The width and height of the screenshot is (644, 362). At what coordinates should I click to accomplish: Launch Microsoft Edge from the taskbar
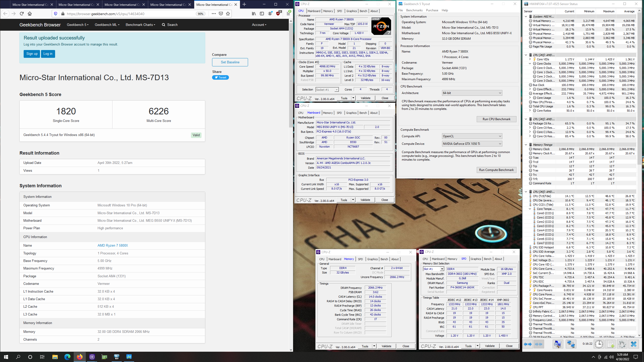point(67,357)
